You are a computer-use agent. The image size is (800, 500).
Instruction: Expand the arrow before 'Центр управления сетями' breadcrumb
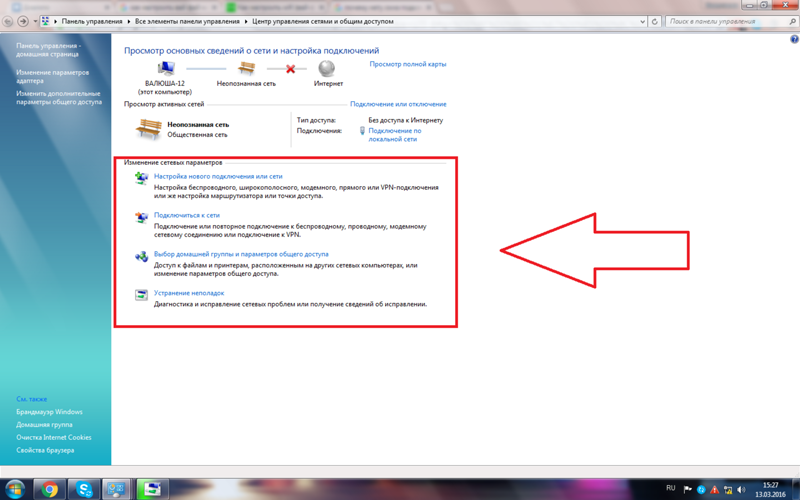[x=246, y=21]
